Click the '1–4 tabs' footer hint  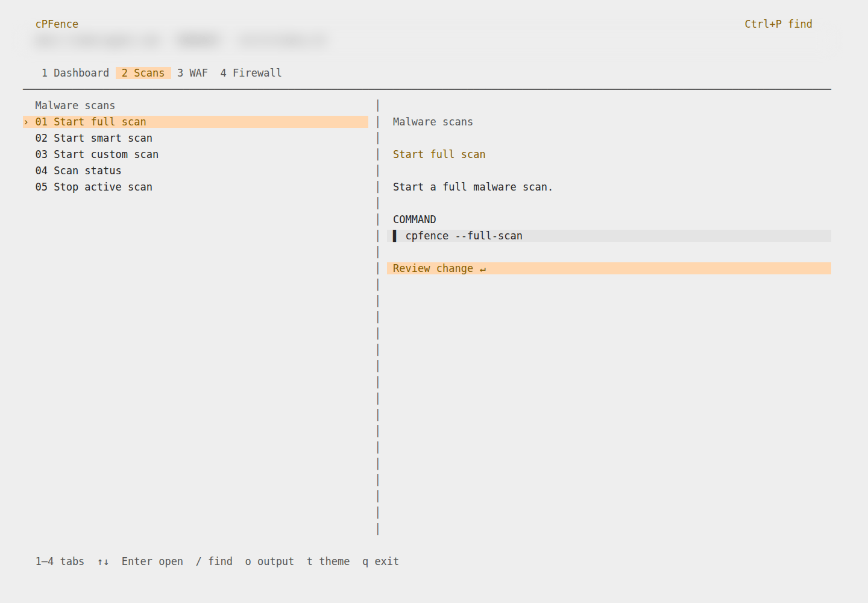pos(60,561)
